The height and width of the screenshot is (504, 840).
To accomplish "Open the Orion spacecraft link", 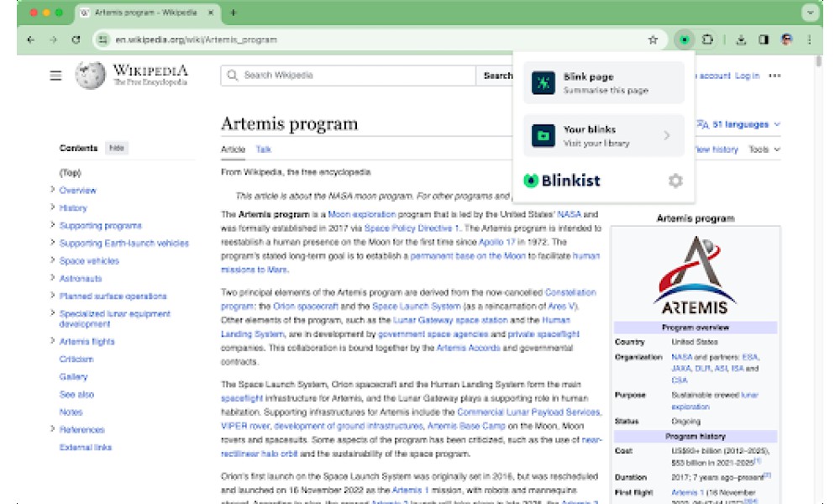I will click(x=306, y=307).
